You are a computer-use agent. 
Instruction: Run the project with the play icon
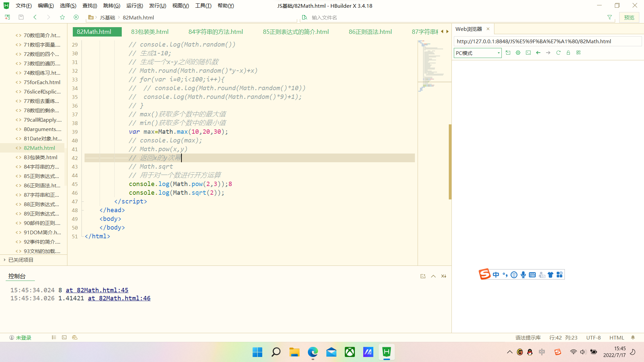click(x=76, y=17)
